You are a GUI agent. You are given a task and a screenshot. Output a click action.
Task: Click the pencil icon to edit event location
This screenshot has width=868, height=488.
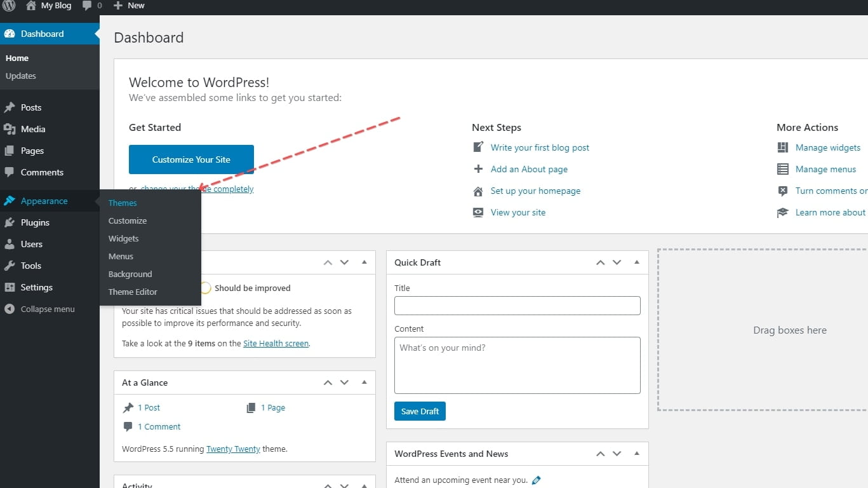[536, 480]
